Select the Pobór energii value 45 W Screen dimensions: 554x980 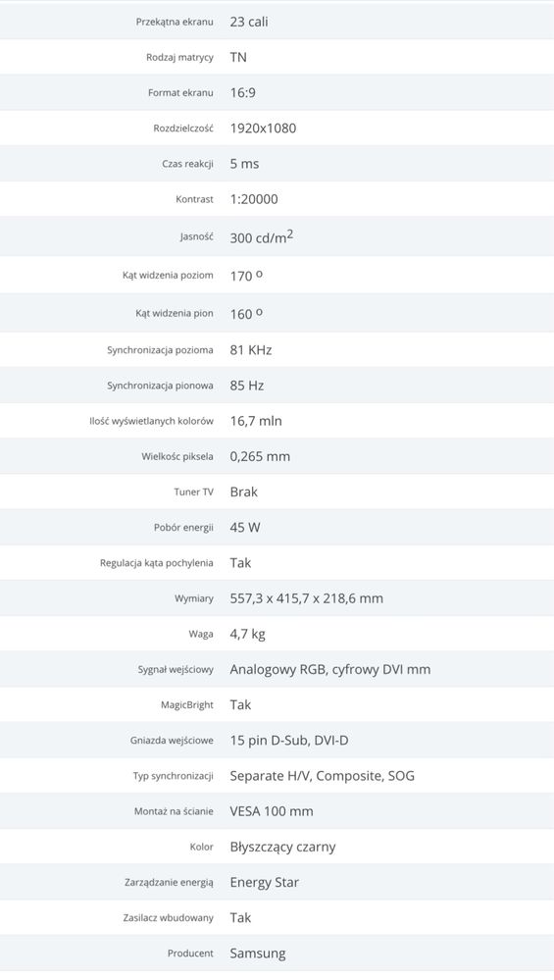pos(245,528)
